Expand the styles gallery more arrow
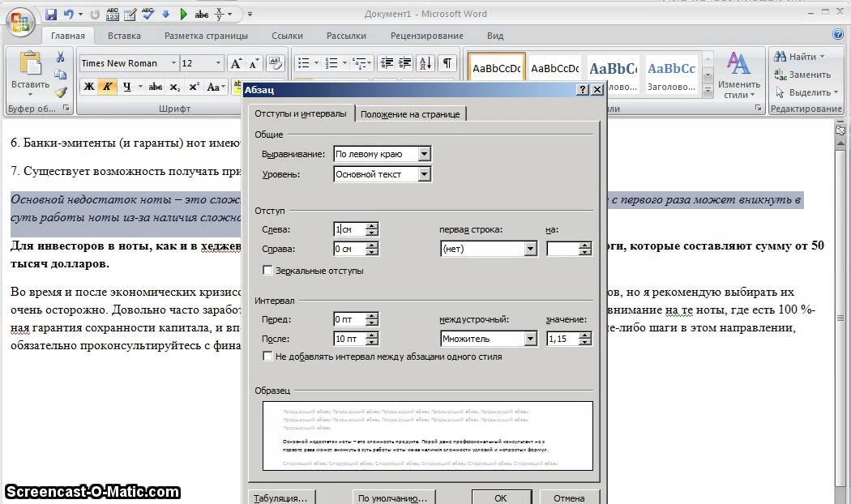This screenshot has height=504, width=851. point(708,92)
